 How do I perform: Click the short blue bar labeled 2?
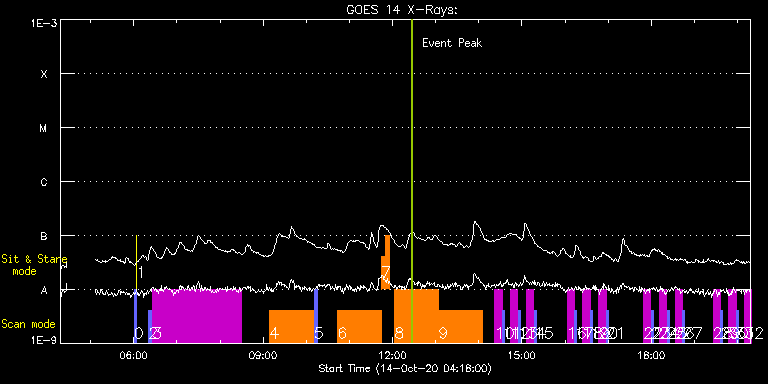click(150, 327)
